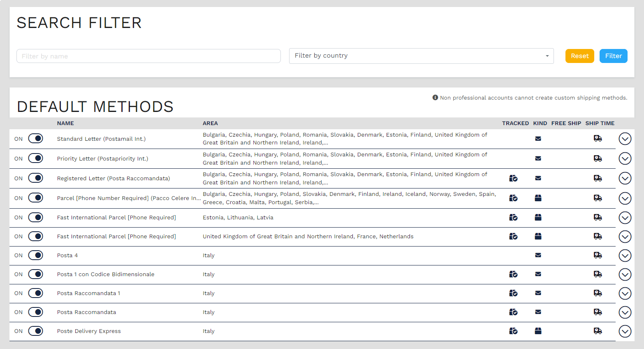Open the Filter by country dropdown

pos(421,56)
